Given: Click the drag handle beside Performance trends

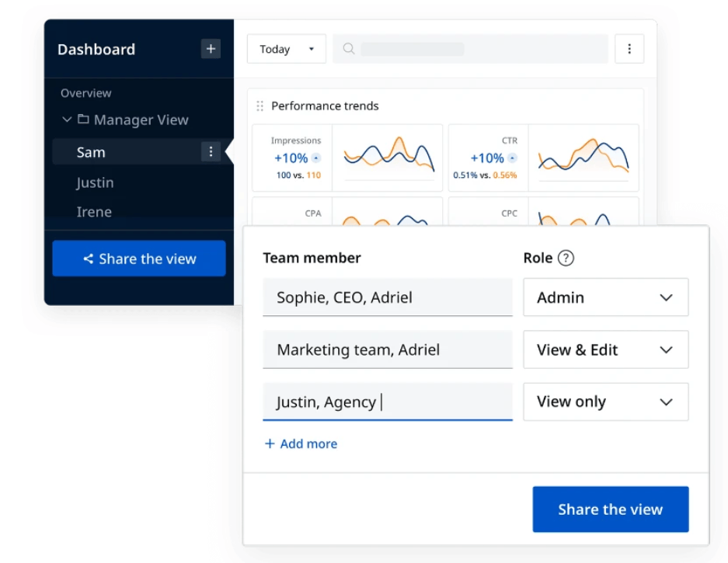Looking at the screenshot, I should coord(258,106).
